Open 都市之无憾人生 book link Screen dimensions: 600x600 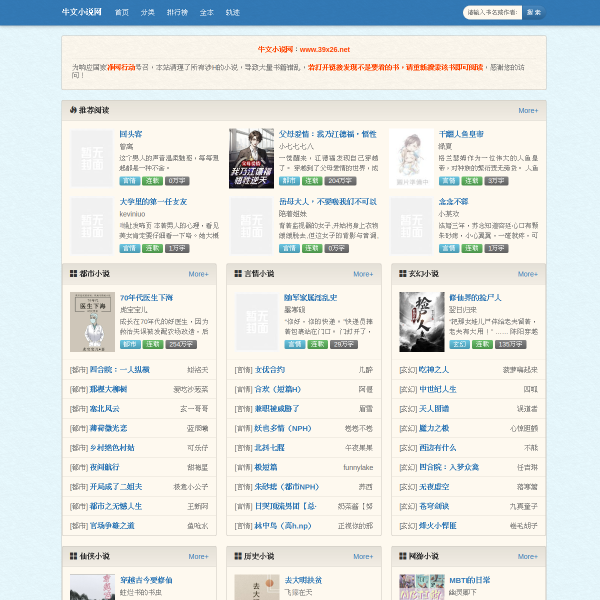tap(116, 506)
